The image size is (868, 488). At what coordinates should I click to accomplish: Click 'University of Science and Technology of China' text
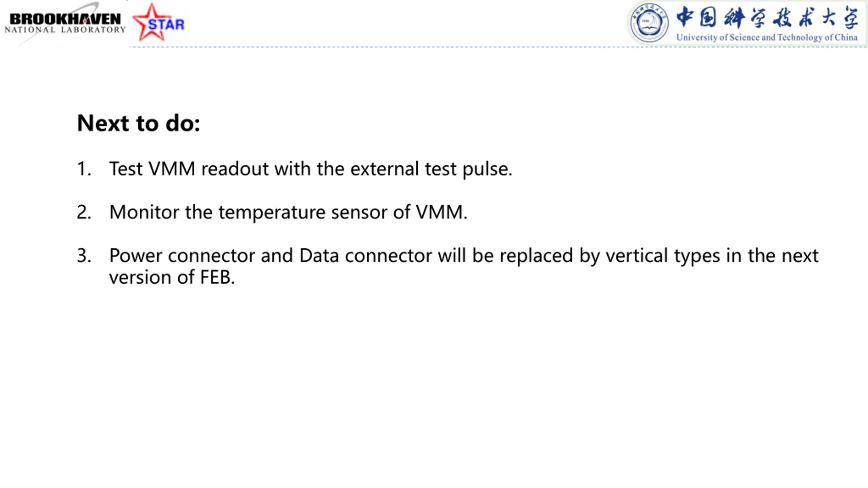pyautogui.click(x=767, y=37)
